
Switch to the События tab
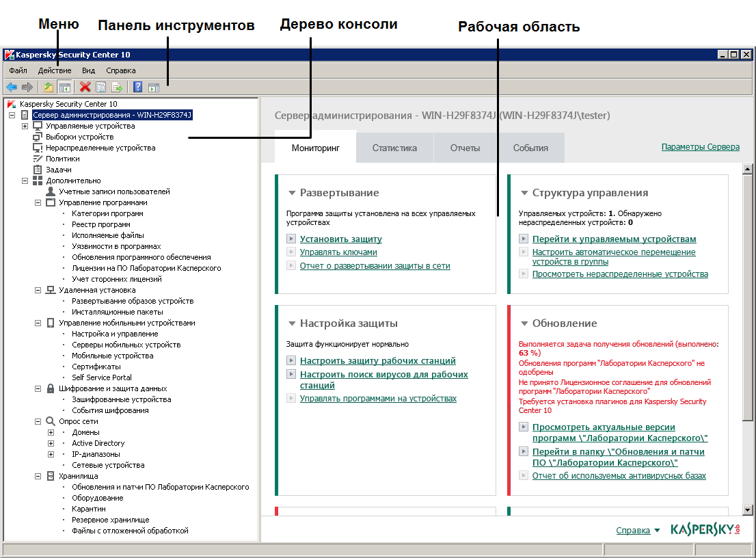point(530,148)
